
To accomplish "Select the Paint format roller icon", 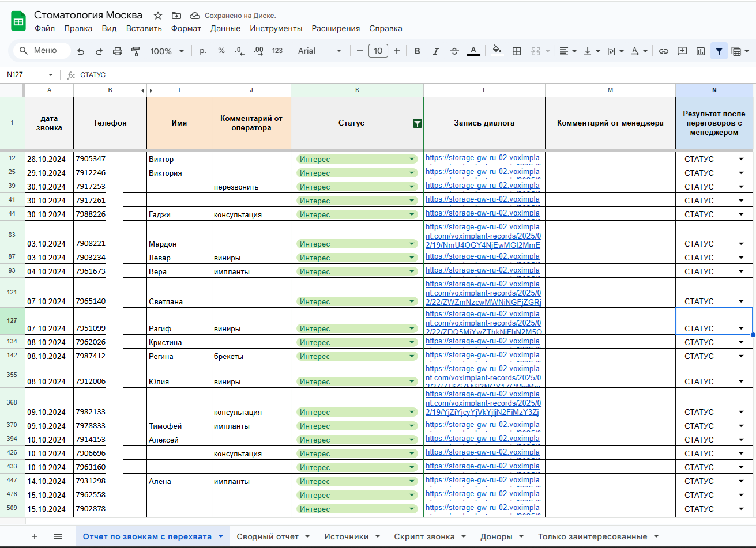I will point(136,51).
